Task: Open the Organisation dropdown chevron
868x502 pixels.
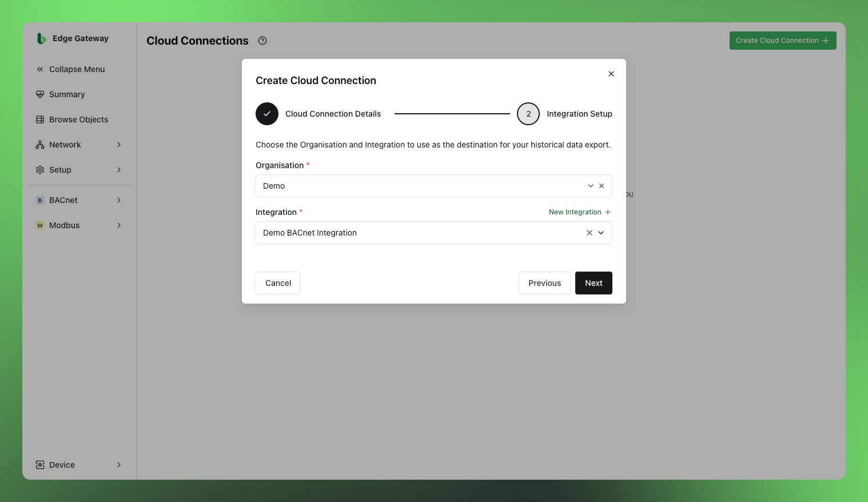Action: click(591, 186)
